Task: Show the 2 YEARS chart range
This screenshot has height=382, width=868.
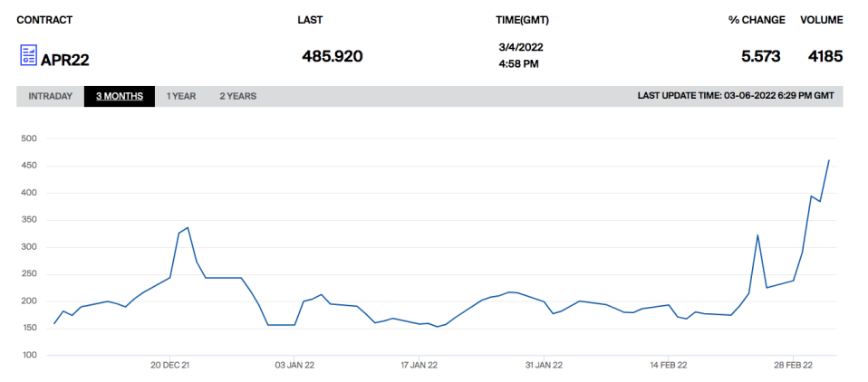Action: (x=237, y=96)
